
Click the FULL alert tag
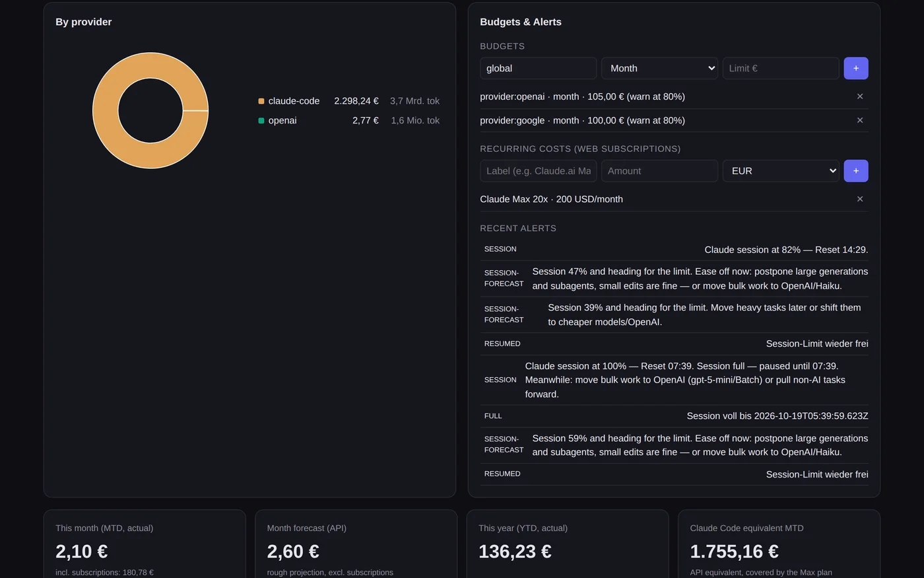click(x=493, y=416)
